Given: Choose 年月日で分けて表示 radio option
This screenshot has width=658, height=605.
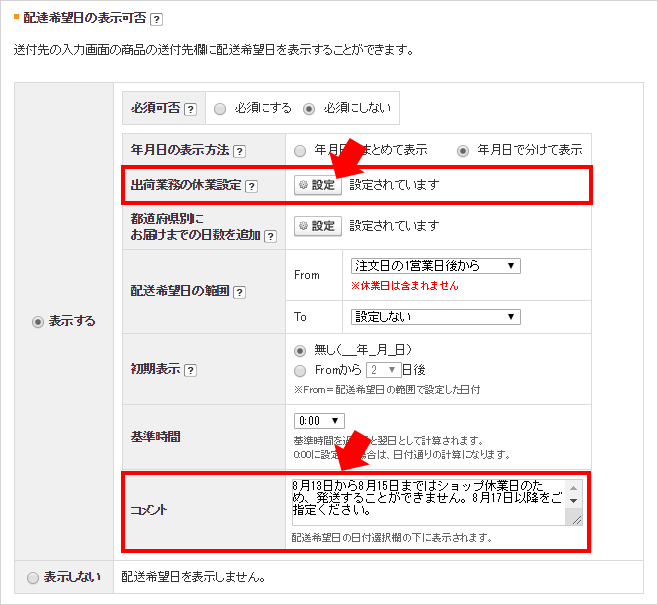Looking at the screenshot, I should click(462, 151).
